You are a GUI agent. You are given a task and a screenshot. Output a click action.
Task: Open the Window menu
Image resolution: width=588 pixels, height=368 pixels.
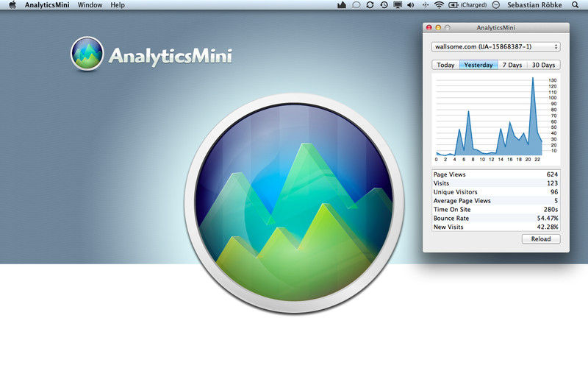coord(90,5)
